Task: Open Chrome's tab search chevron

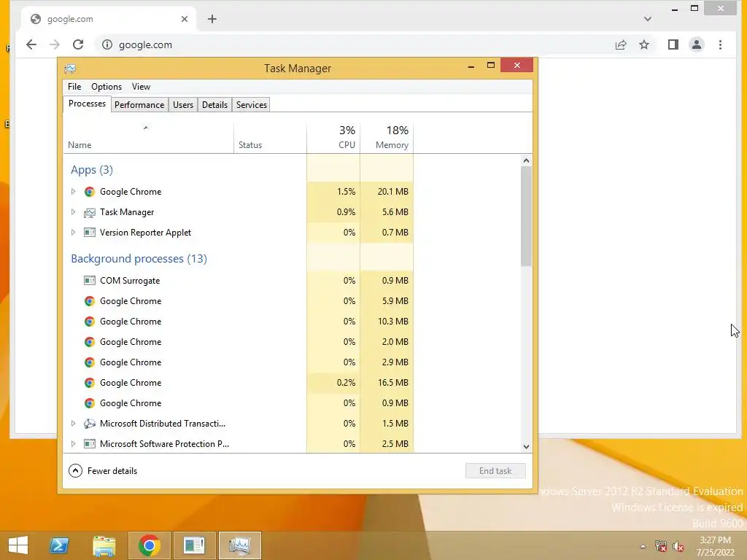Action: point(648,19)
